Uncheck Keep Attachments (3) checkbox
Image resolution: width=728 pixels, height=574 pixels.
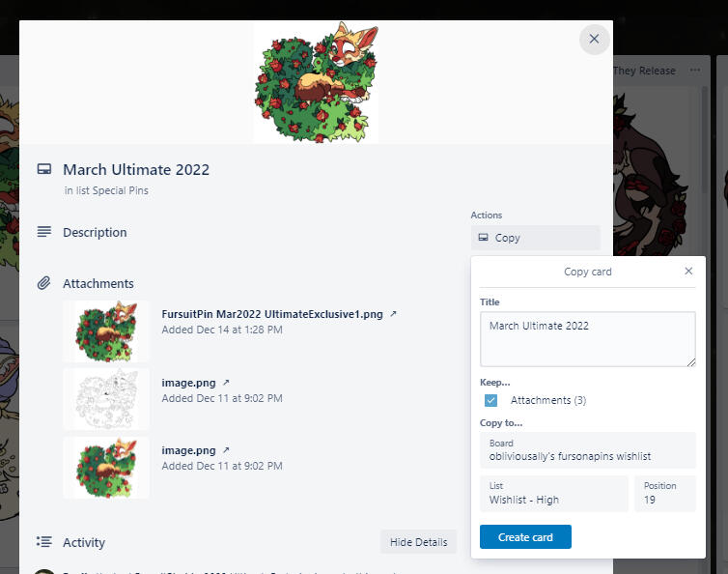(x=490, y=400)
